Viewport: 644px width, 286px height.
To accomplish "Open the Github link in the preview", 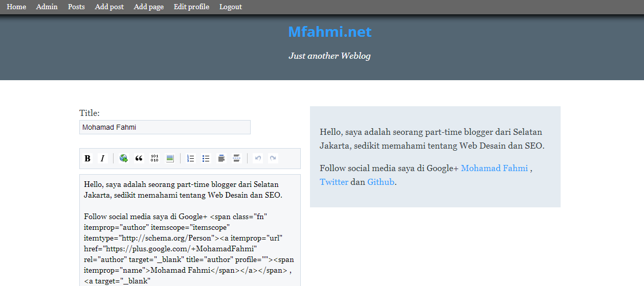I will 381,182.
